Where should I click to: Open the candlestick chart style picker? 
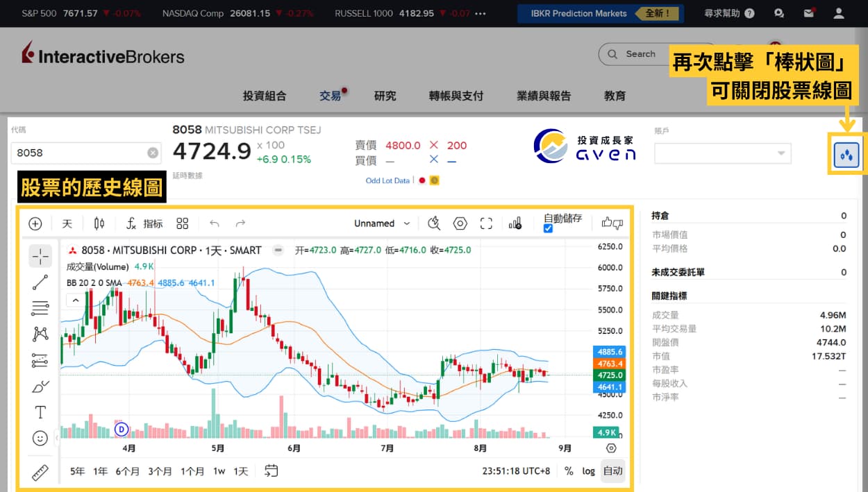99,223
